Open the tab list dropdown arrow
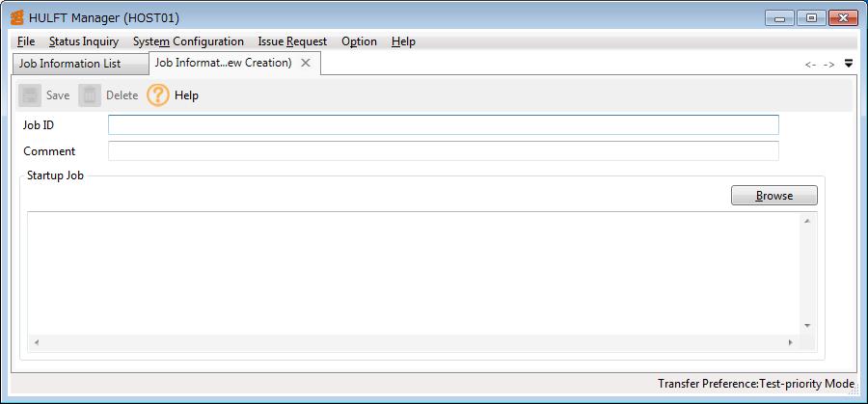This screenshot has height=404, width=868. click(x=849, y=64)
